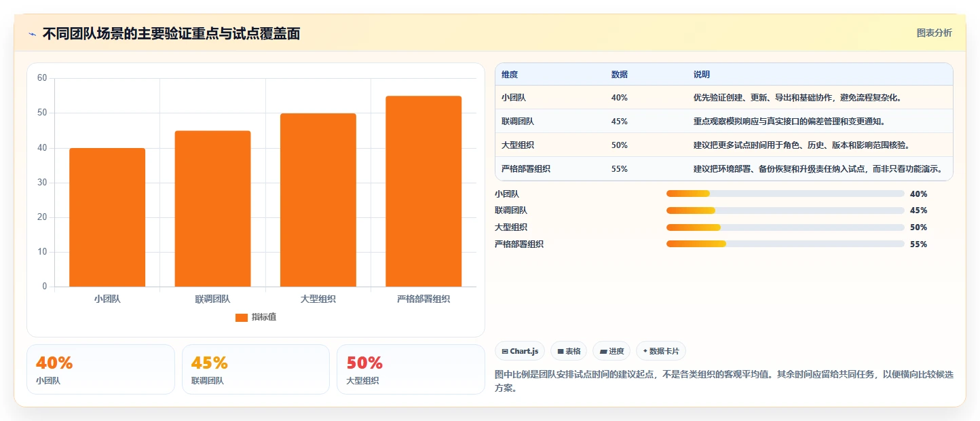Click the 严格部署组织 progress bar

click(x=785, y=244)
